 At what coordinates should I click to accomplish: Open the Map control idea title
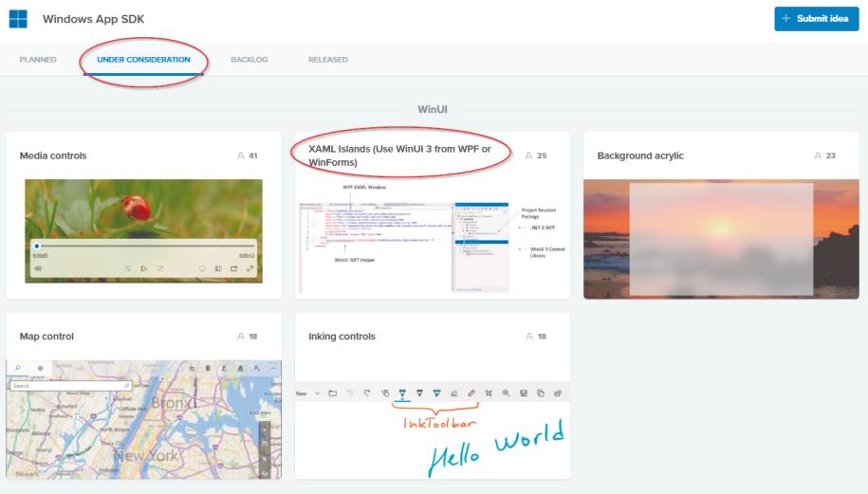tap(46, 337)
